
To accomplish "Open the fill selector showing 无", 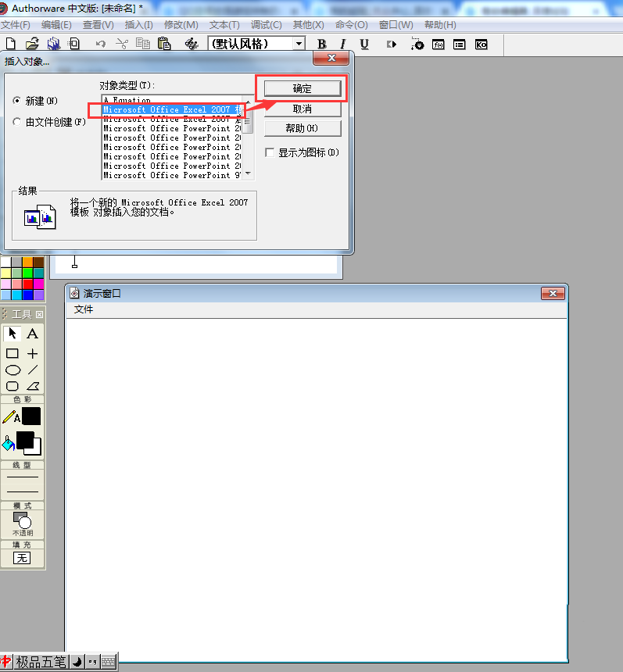I will (x=22, y=558).
